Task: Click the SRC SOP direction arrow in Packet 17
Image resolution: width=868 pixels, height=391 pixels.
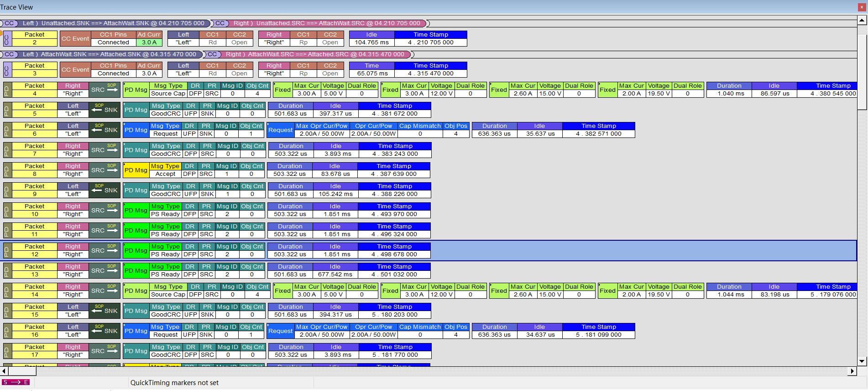Action: 105,351
